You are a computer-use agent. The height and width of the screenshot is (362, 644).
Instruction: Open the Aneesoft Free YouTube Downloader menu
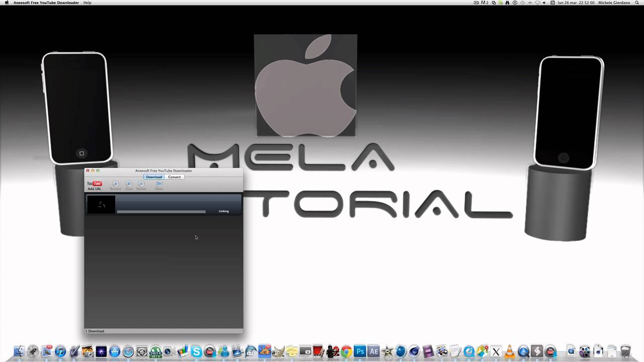coord(46,3)
